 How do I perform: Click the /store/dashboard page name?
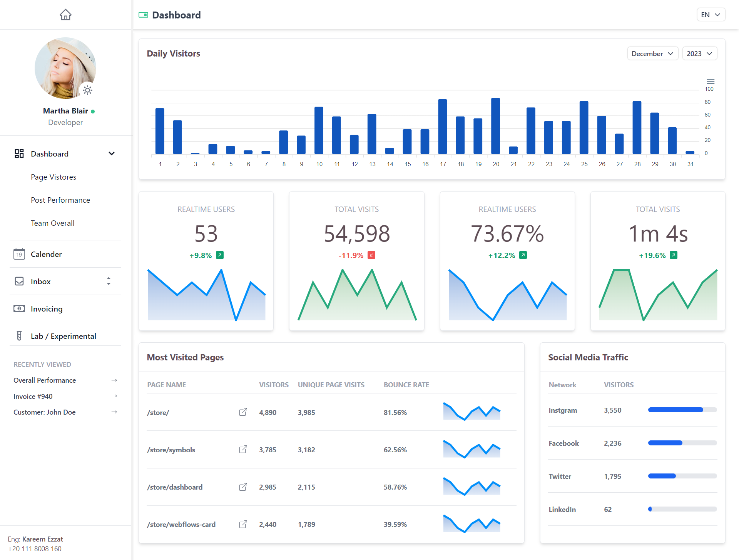point(175,487)
